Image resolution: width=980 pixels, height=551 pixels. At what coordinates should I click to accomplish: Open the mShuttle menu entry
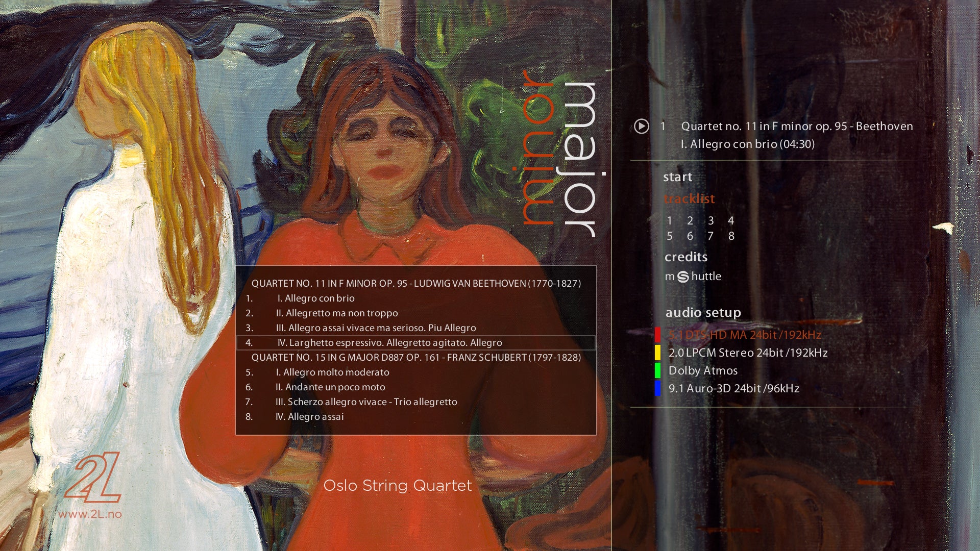693,276
